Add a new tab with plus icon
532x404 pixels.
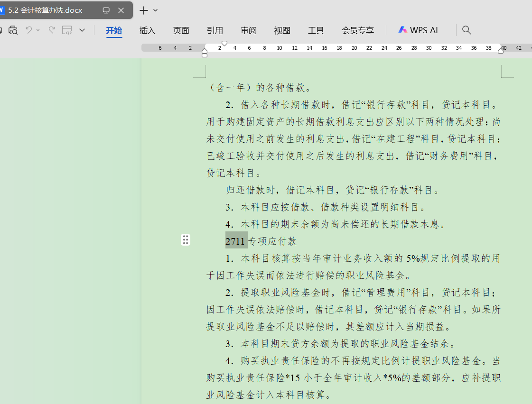click(144, 10)
